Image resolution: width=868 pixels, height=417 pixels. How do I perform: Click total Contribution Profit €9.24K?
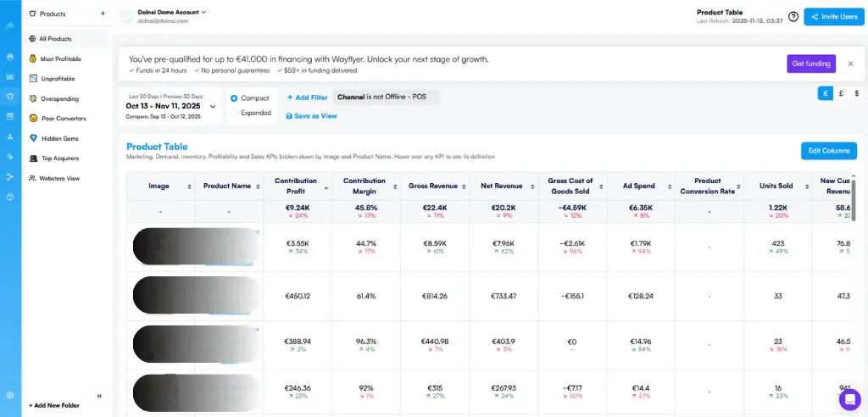[x=298, y=208]
